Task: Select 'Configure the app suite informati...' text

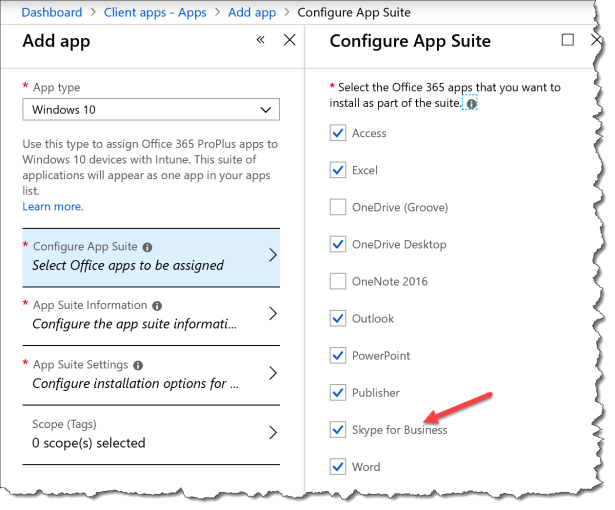Action: point(135,324)
